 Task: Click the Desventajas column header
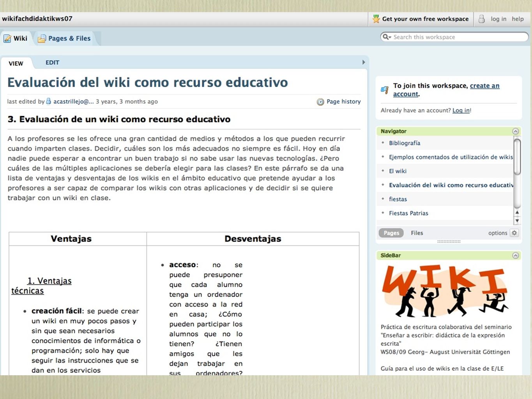(x=253, y=239)
